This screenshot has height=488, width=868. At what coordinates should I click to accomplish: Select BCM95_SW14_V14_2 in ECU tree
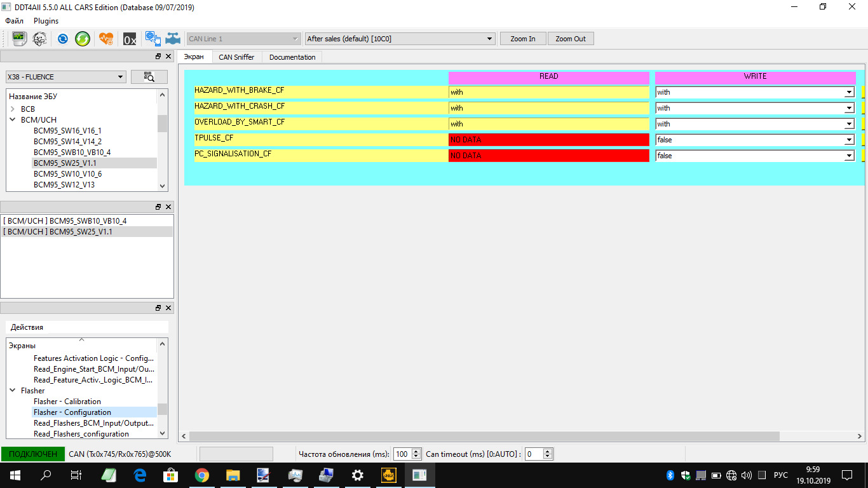tap(67, 142)
